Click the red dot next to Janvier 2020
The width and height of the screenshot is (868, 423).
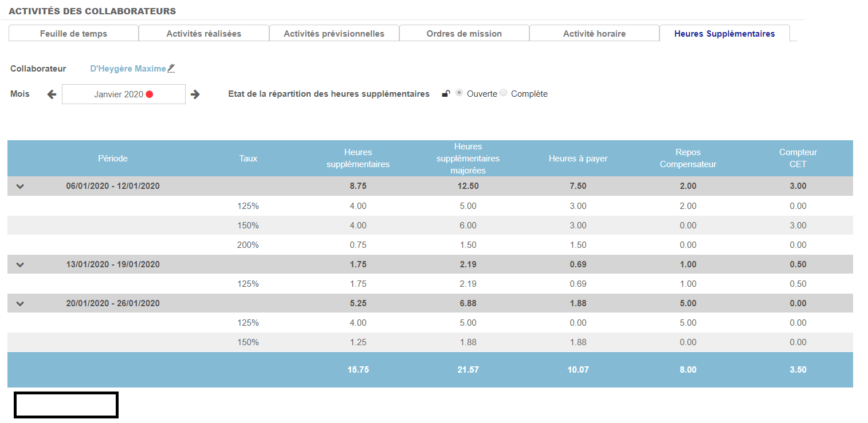click(x=150, y=94)
